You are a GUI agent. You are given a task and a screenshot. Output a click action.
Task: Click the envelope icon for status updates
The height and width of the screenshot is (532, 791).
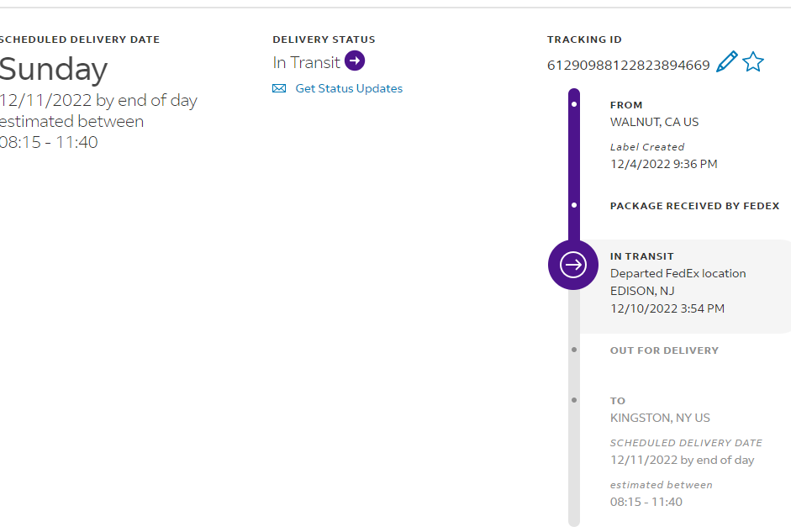279,88
